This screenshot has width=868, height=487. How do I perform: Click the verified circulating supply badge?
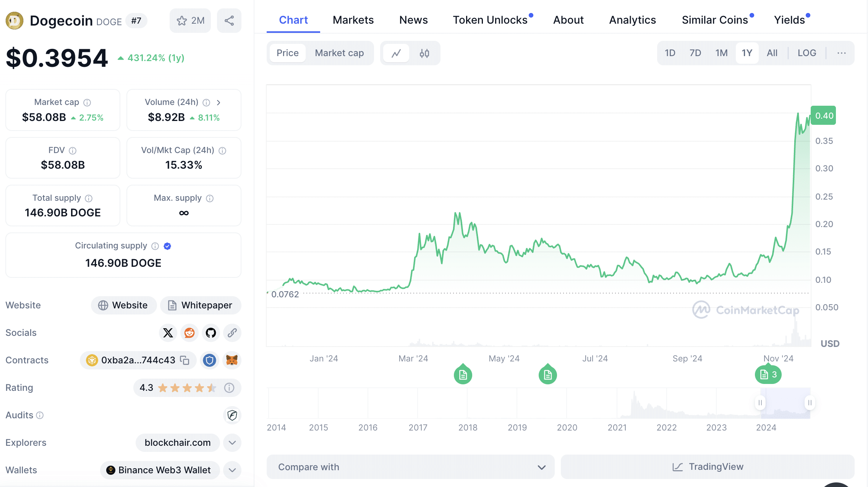pyautogui.click(x=167, y=246)
